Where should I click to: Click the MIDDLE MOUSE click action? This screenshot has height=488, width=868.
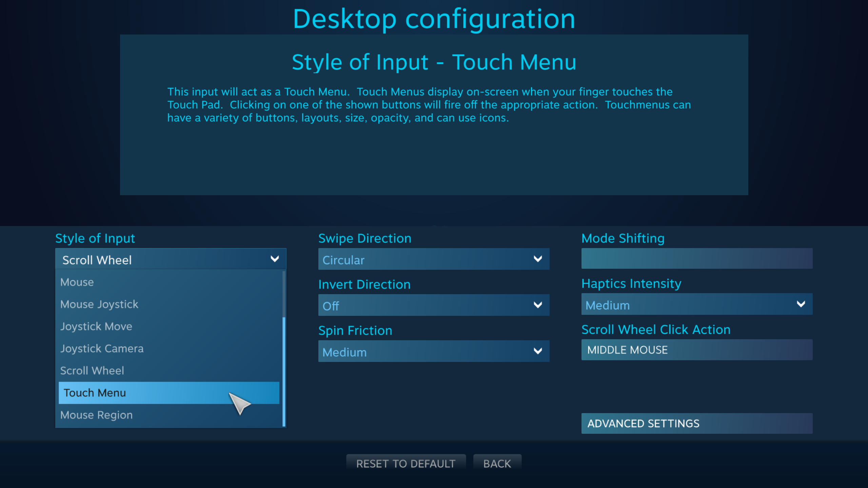point(697,350)
